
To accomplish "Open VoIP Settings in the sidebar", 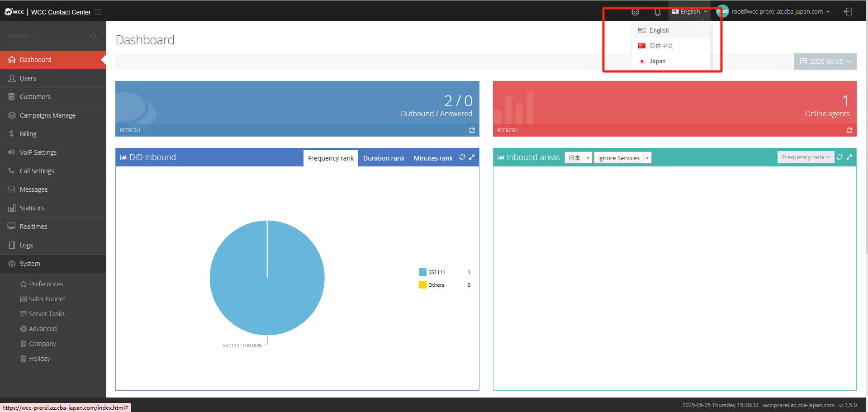I will 53,152.
